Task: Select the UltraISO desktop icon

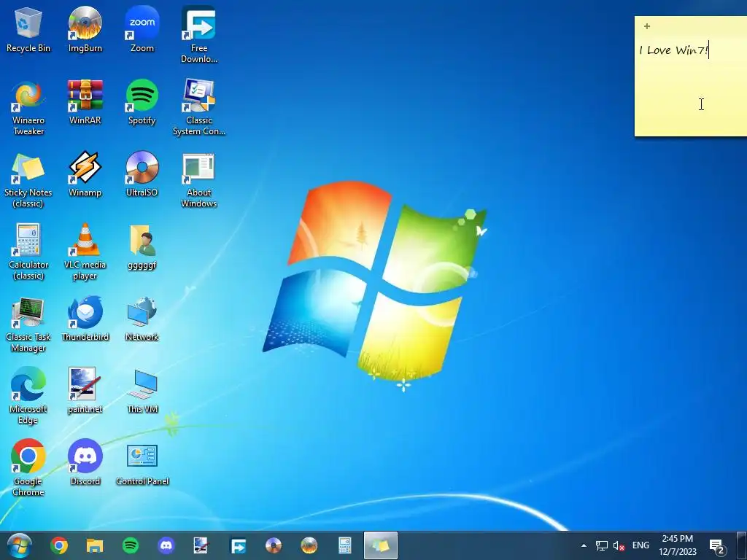Action: [142, 174]
